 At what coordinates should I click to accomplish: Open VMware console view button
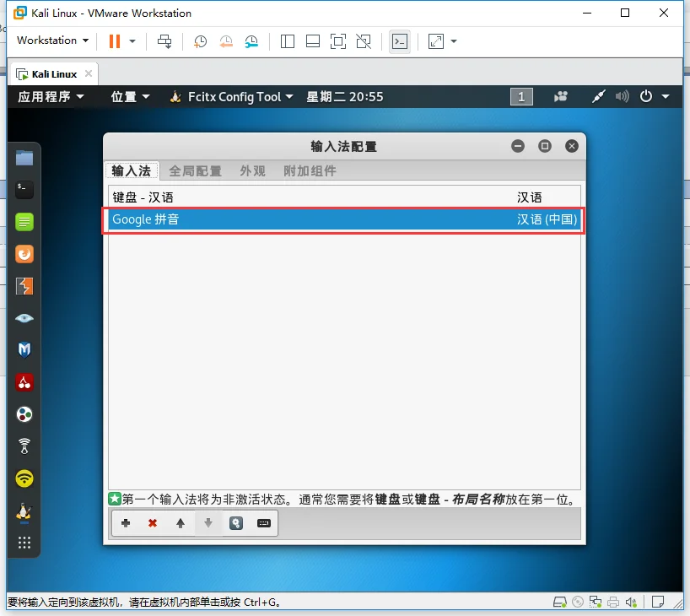400,41
